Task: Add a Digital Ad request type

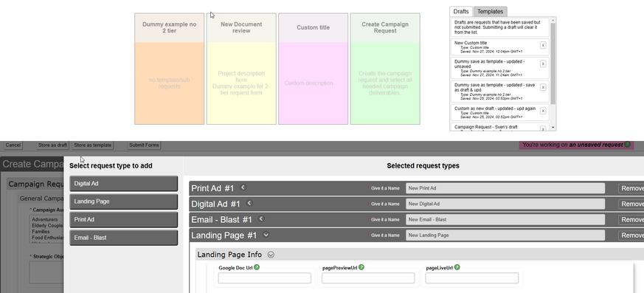Action: pos(124,184)
